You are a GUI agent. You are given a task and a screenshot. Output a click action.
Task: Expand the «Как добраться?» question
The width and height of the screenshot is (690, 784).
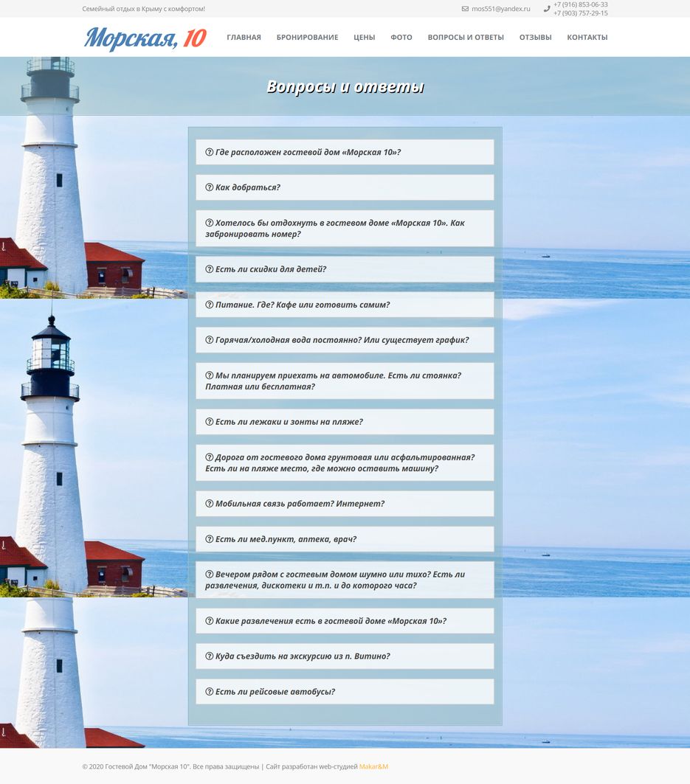click(x=345, y=187)
